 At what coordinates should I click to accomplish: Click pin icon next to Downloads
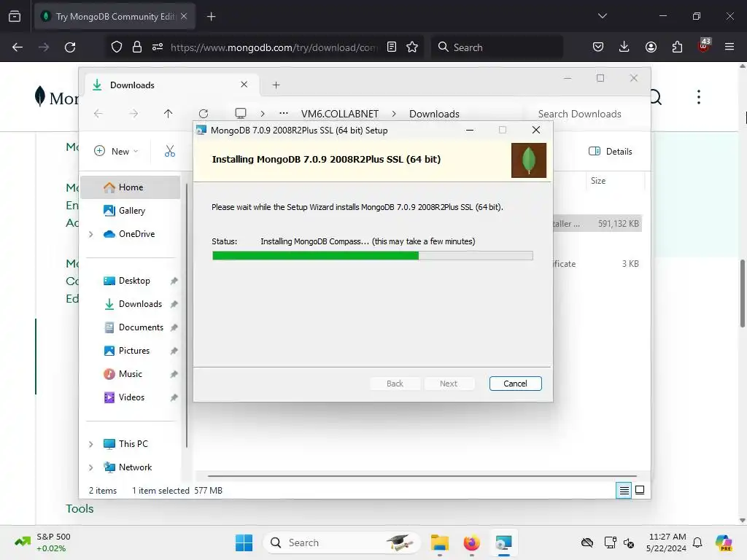click(x=174, y=304)
